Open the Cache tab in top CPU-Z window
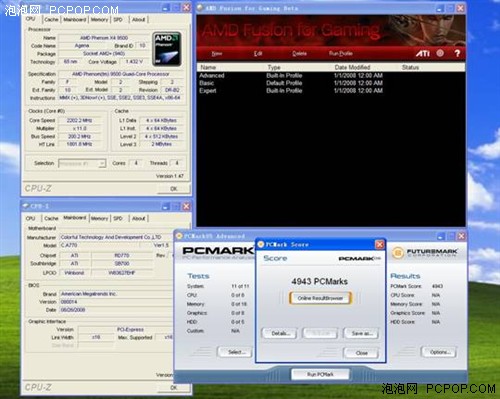The height and width of the screenshot is (399, 500). click(51, 20)
